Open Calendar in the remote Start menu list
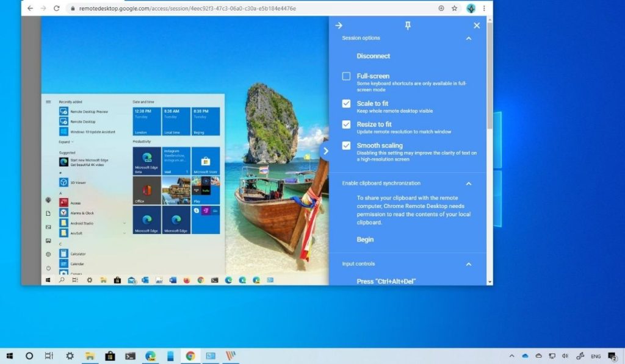Image resolution: width=625 pixels, height=364 pixels. click(x=72, y=263)
